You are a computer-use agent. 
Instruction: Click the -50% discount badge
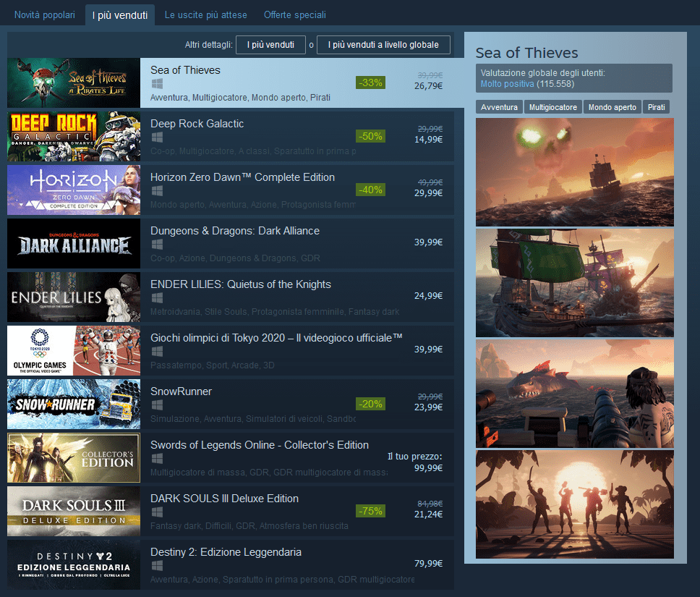370,136
